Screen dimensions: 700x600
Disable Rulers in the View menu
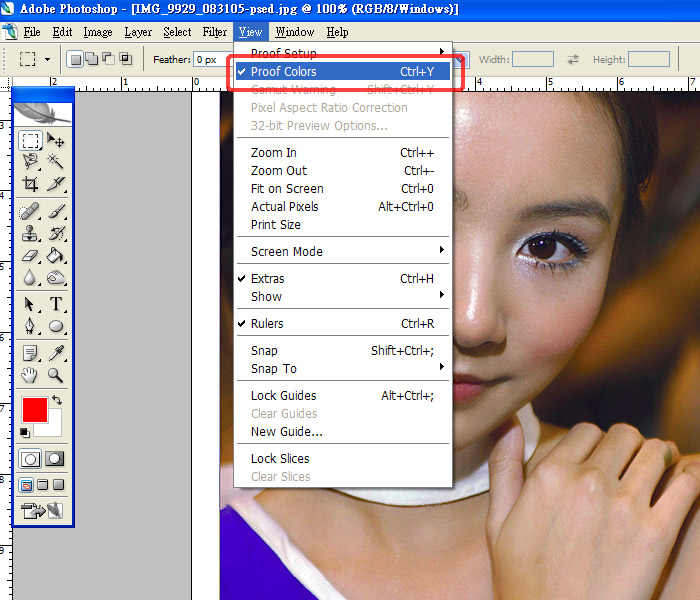(267, 324)
